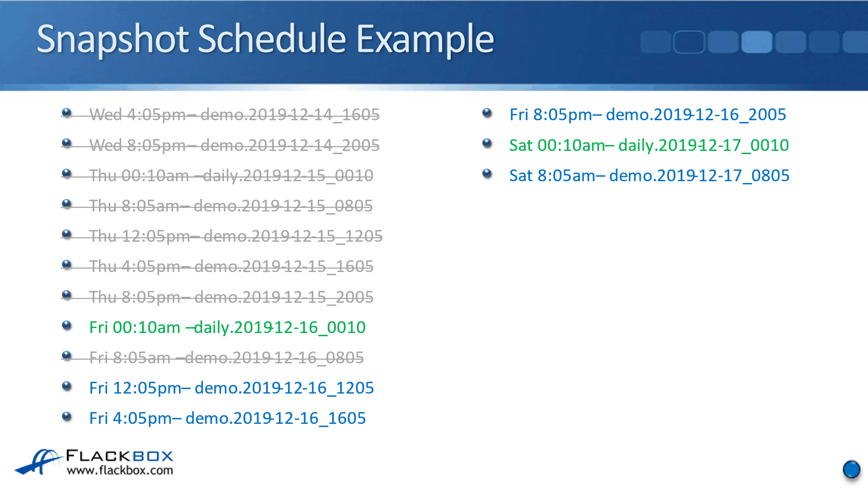868x488 pixels.
Task: Click bullet beside Fri 12:05pm demo snapshot
Action: coord(66,386)
